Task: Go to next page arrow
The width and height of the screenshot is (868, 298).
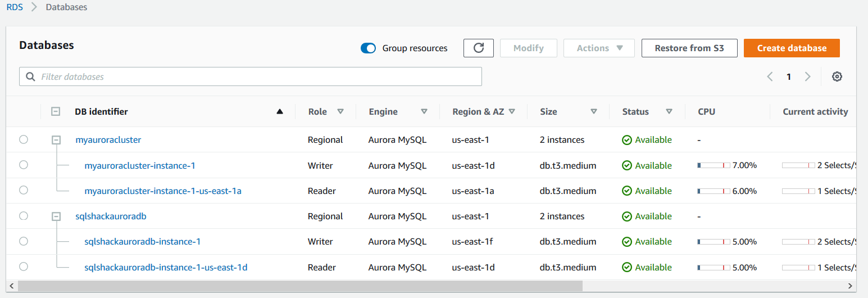Action: click(807, 77)
